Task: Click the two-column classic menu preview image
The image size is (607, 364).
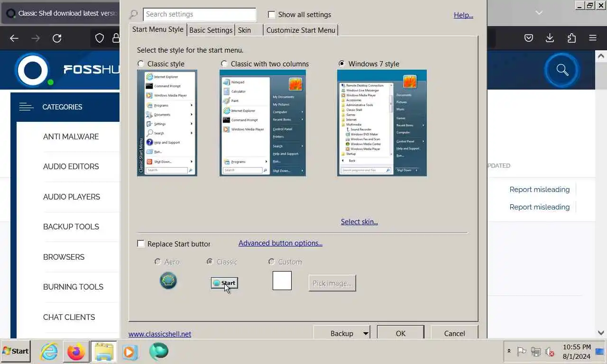Action: 263,123
